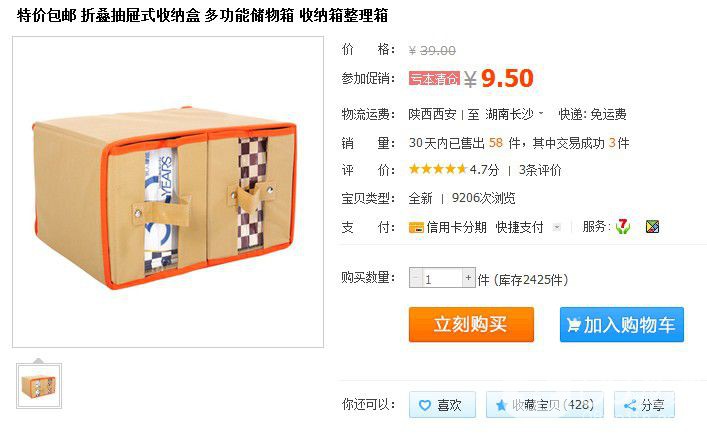The image size is (707, 434).
Task: Click the 加入购物车 add to cart button
Action: [x=622, y=324]
